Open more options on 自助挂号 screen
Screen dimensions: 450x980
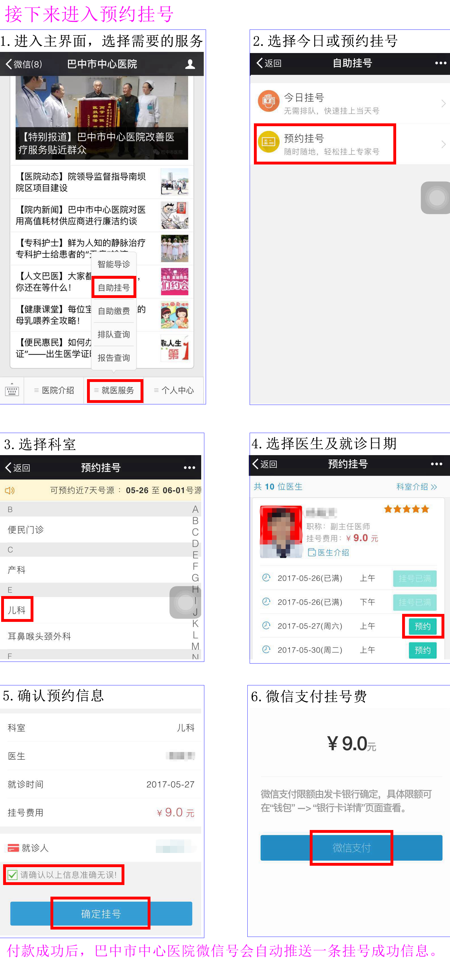[x=440, y=63]
